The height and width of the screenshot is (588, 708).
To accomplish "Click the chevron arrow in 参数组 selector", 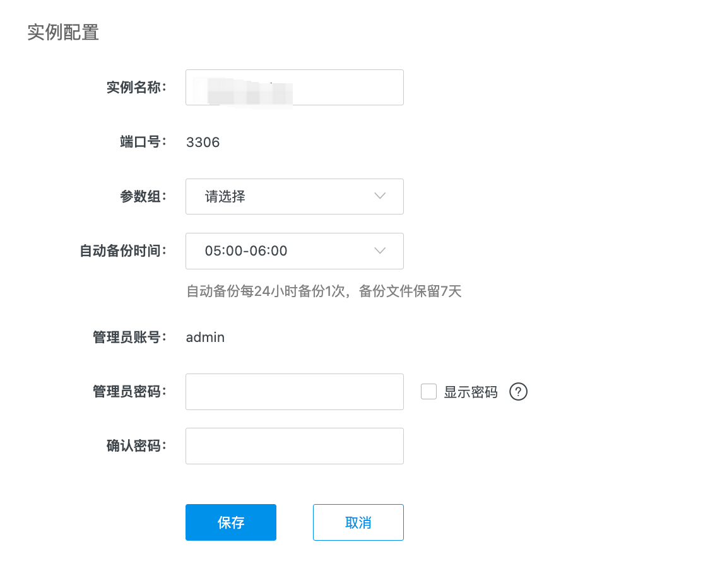I will 380,196.
